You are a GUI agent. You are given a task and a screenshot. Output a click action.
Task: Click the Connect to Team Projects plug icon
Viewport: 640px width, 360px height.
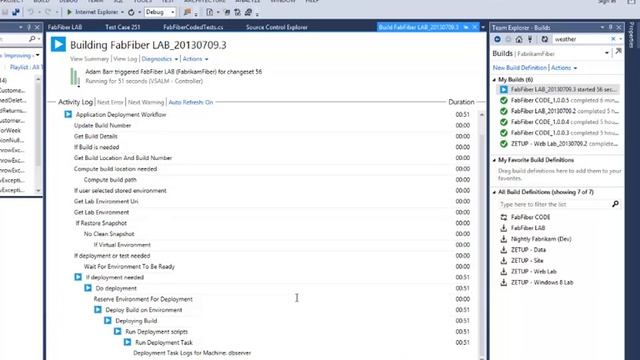[530, 39]
